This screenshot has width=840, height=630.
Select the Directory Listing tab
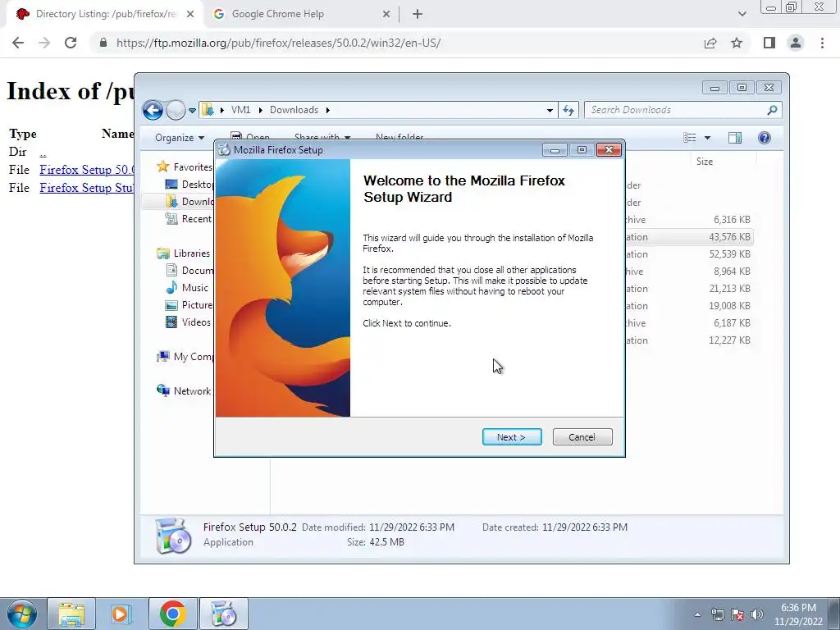tap(106, 14)
